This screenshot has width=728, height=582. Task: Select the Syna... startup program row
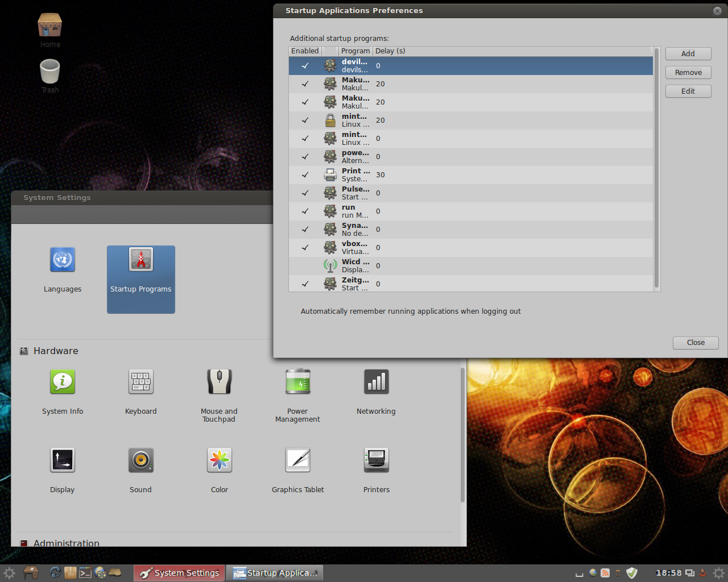pos(471,229)
